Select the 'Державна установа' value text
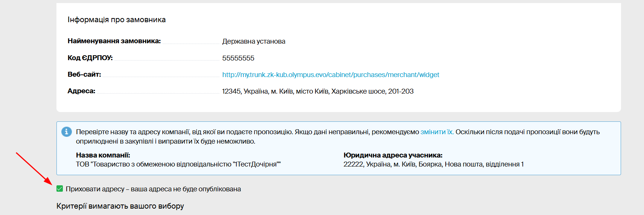Screen dimensions: 644x215 point(254,41)
